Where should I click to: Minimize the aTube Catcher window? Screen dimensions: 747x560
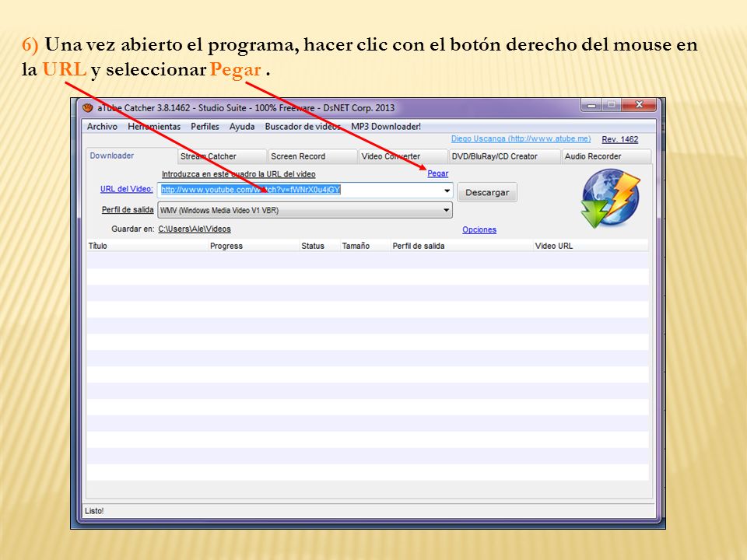pyautogui.click(x=591, y=105)
